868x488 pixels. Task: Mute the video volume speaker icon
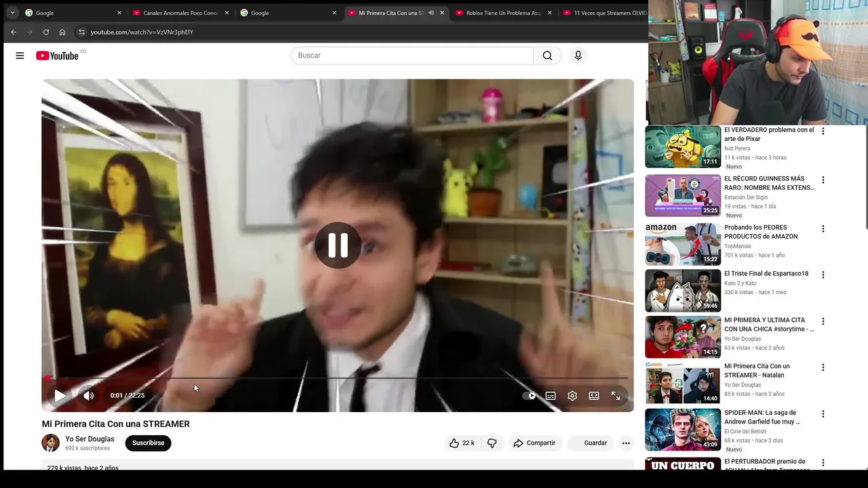[89, 396]
